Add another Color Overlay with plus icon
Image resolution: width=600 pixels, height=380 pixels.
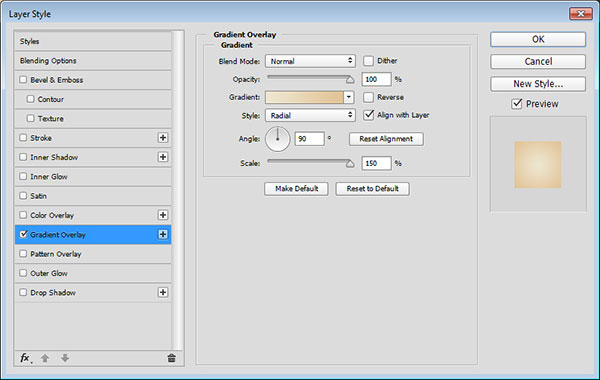pos(163,215)
